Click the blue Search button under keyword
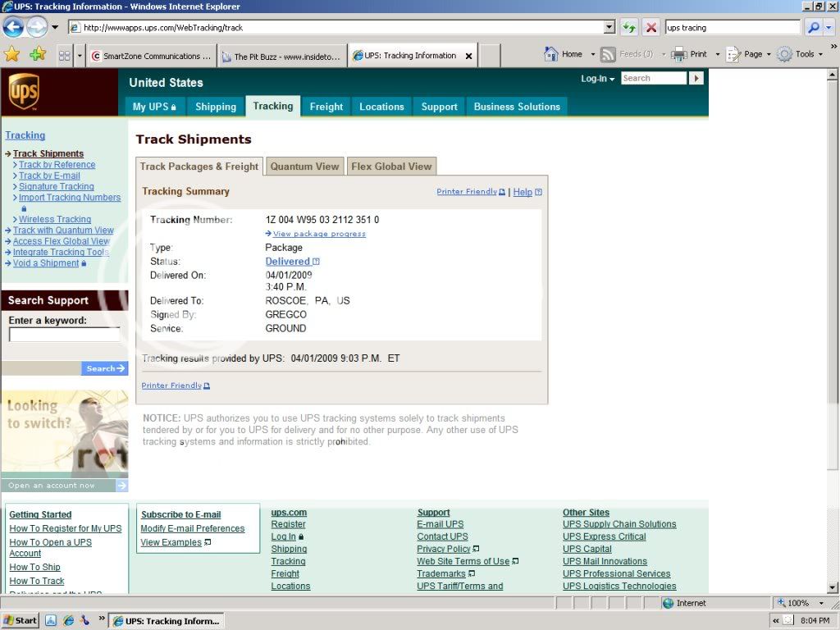The width and height of the screenshot is (840, 630). 104,368
